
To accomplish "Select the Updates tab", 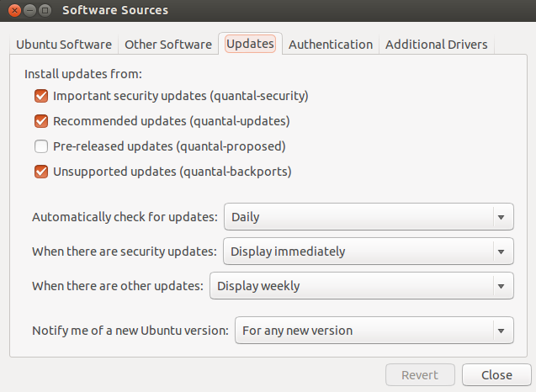I will (250, 44).
